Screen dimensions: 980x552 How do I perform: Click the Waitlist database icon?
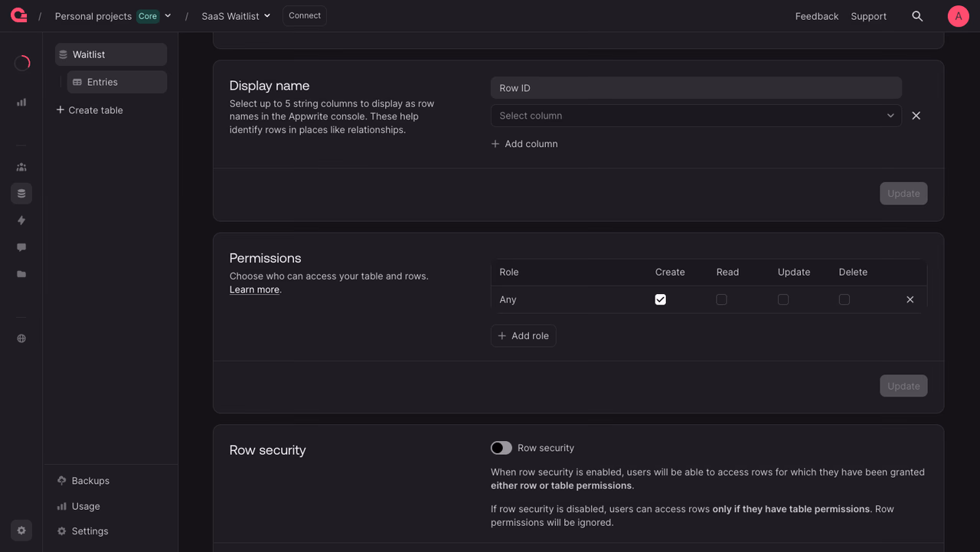pos(64,54)
